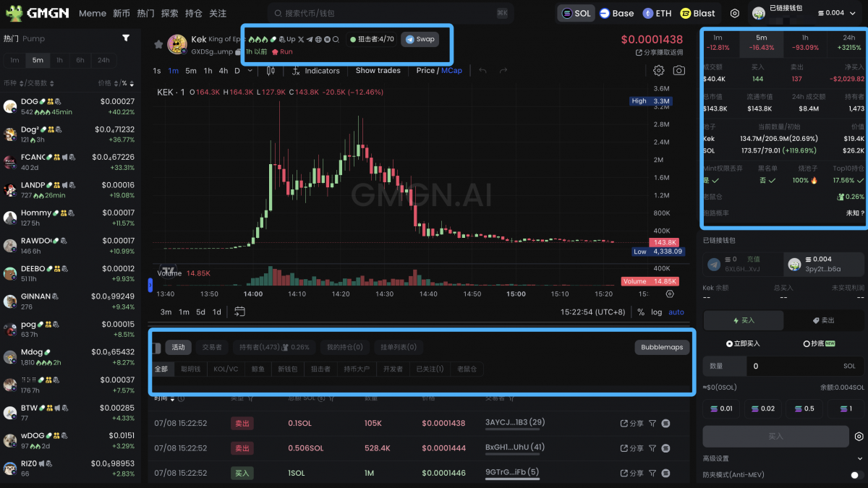Viewport: 868px width, 488px height.
Task: Open chart time axis settings icon
Action: point(670,294)
